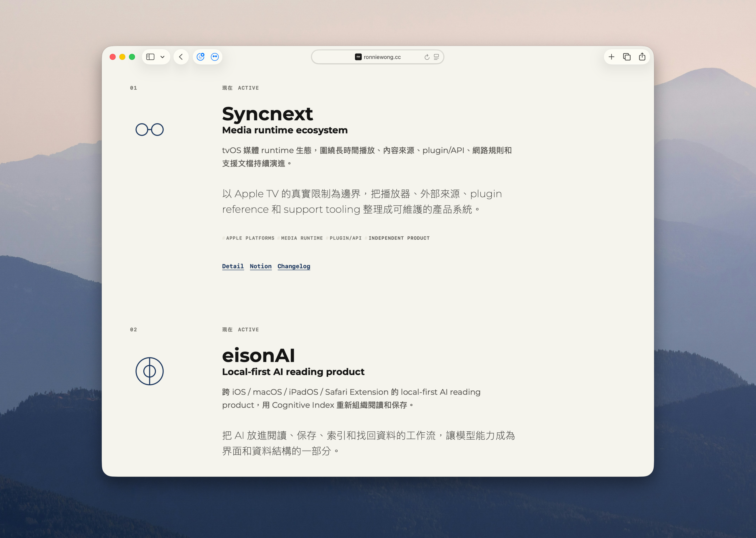
Task: Enter full screen with the green button
Action: click(132, 57)
